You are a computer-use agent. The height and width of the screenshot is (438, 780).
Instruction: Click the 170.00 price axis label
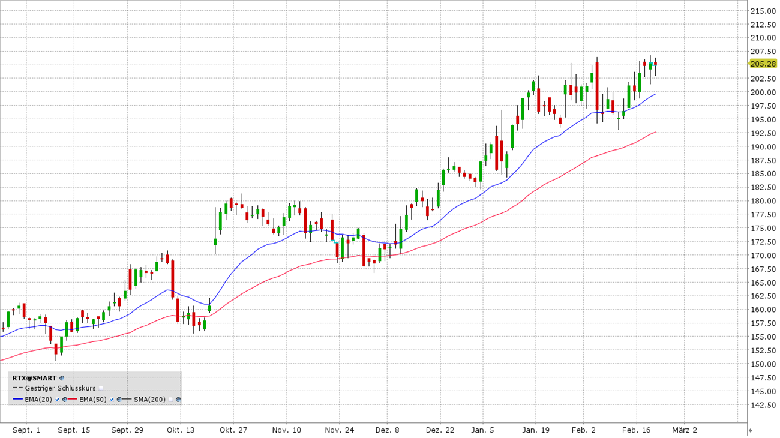764,255
